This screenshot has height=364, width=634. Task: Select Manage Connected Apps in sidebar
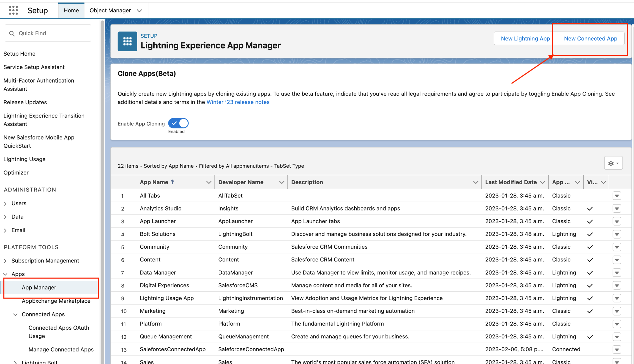pos(61,349)
